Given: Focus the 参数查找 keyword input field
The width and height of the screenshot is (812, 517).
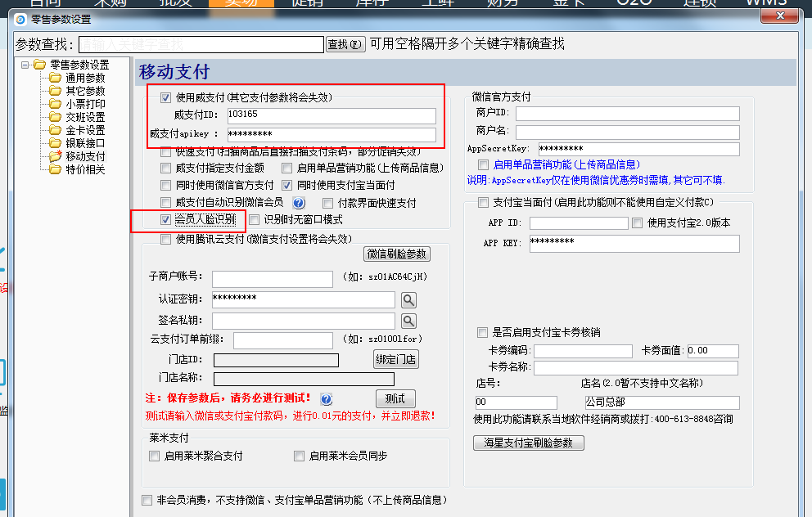Looking at the screenshot, I should coord(201,44).
